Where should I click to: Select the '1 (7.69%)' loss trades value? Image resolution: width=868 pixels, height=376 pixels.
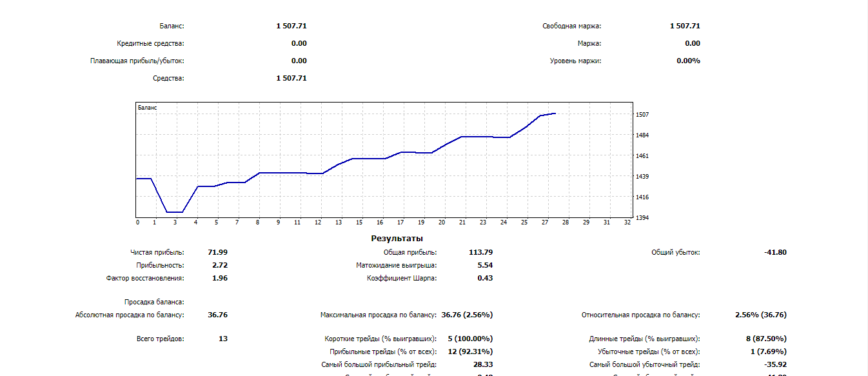click(768, 352)
